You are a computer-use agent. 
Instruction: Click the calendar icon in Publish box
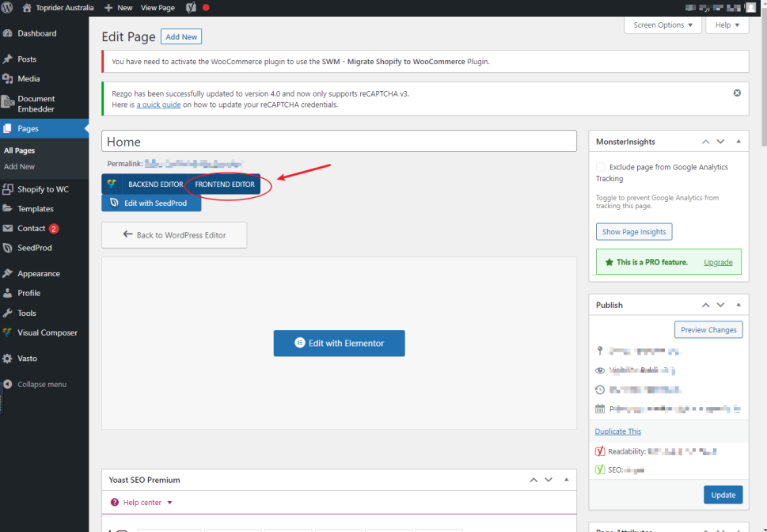point(600,408)
